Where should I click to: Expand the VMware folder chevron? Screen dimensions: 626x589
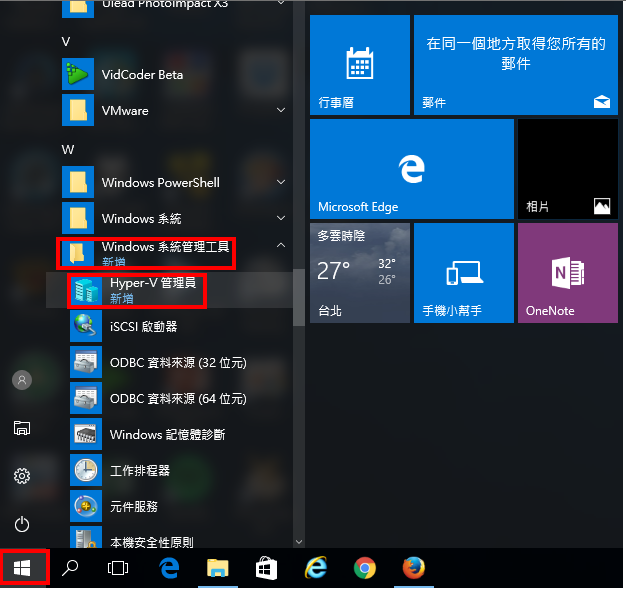(281, 110)
